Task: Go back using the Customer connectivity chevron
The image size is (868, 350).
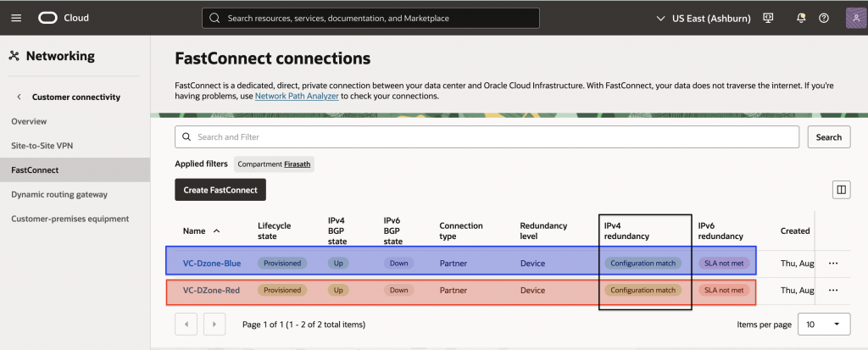Action: tap(19, 97)
